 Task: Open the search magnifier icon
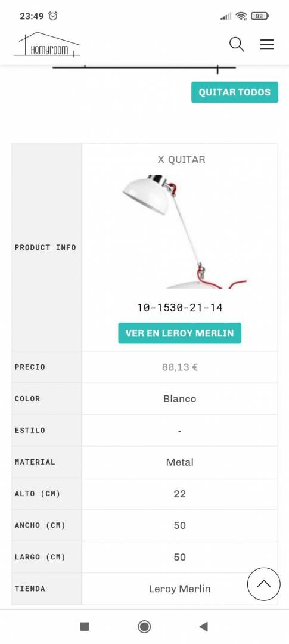pos(237,44)
